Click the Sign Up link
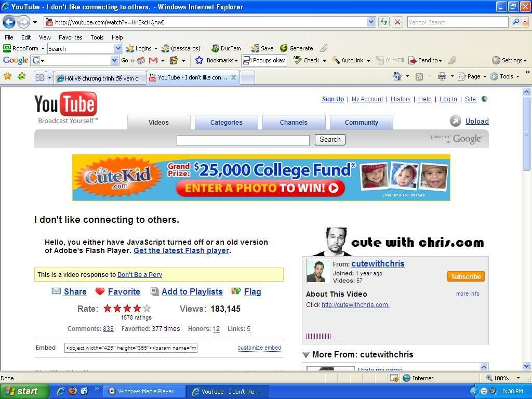This screenshot has height=399, width=532. pyautogui.click(x=333, y=99)
